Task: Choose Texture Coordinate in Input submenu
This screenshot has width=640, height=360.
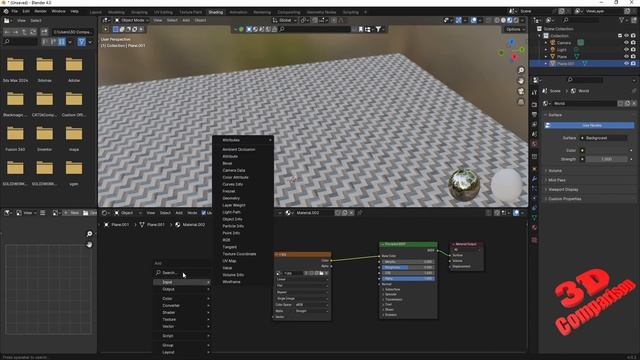Action: [x=239, y=254]
